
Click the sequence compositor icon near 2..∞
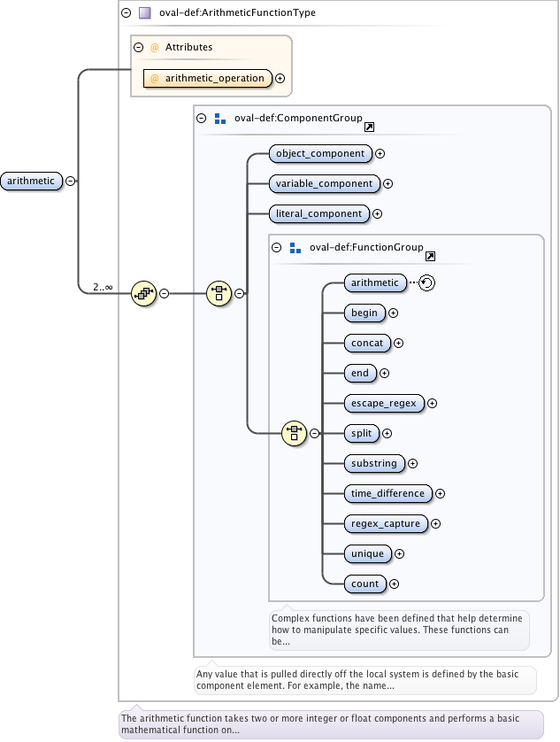143,293
